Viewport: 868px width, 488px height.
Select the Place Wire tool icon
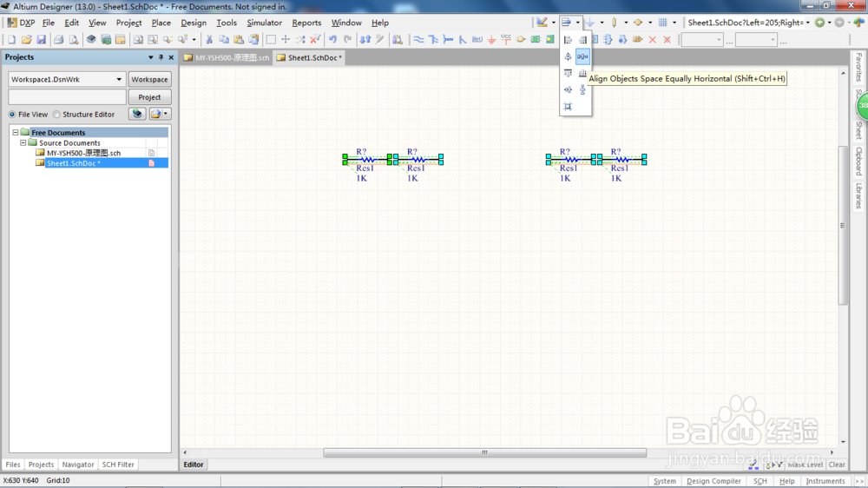click(x=419, y=40)
